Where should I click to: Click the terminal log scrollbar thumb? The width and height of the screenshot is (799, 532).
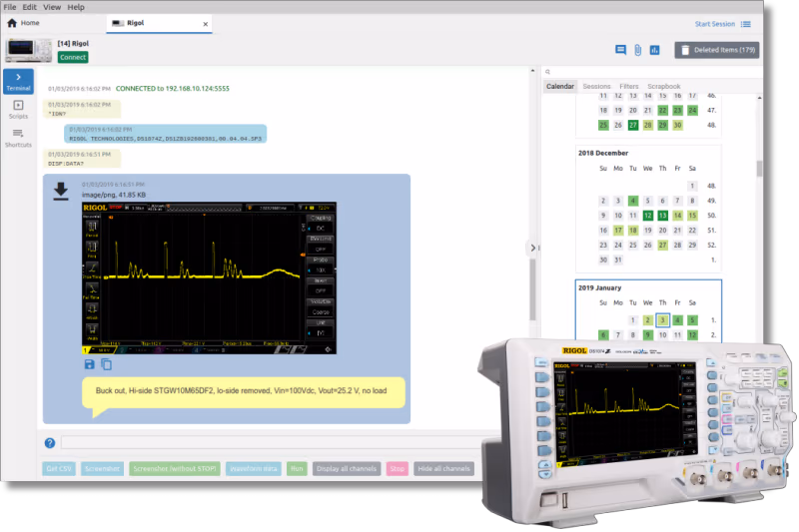click(532, 290)
